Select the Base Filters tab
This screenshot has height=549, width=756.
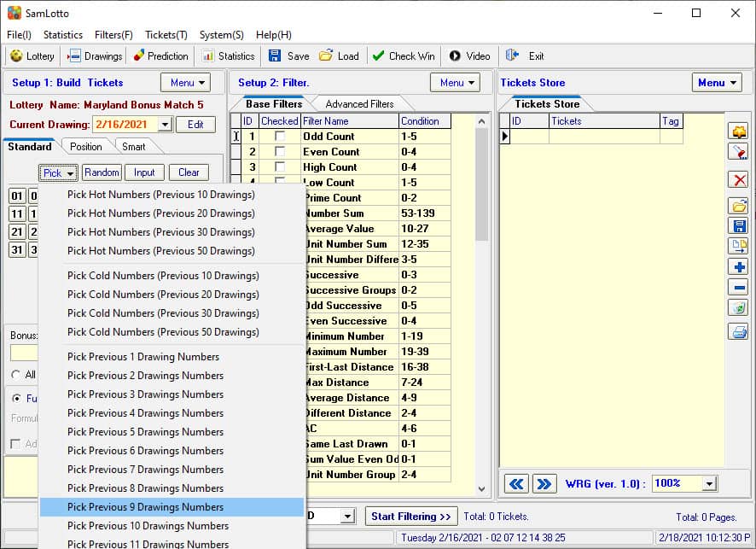274,104
